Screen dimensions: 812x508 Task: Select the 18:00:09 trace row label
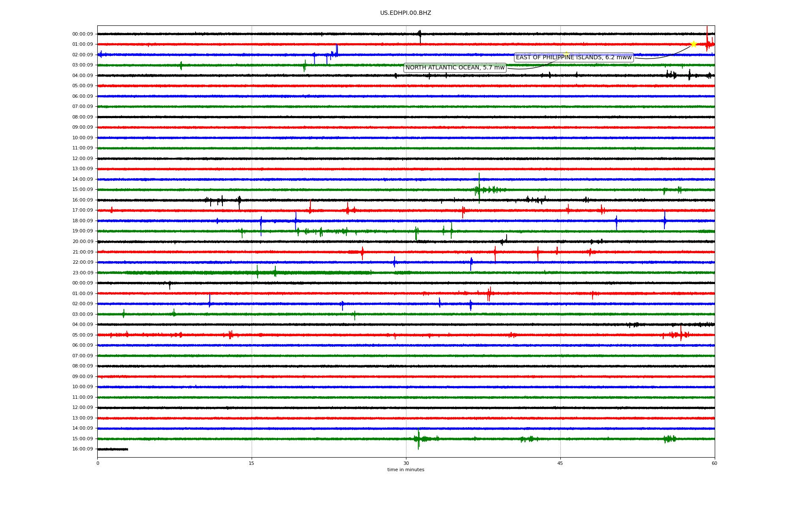[x=82, y=221]
